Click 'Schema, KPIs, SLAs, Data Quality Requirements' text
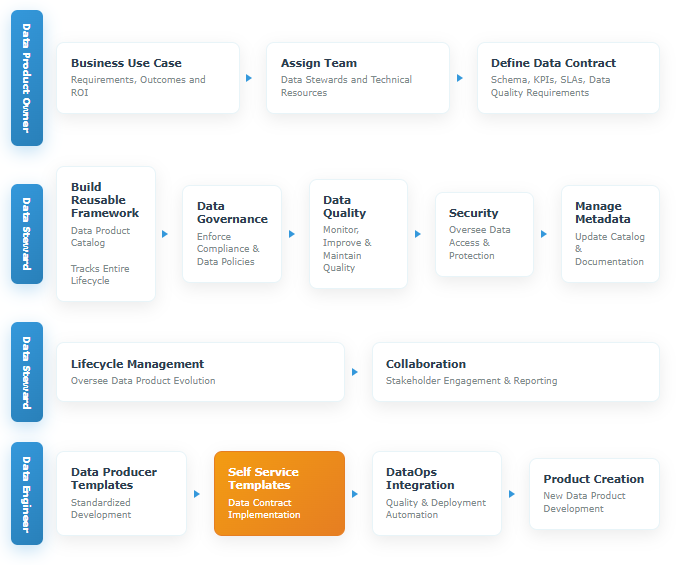 click(x=550, y=86)
